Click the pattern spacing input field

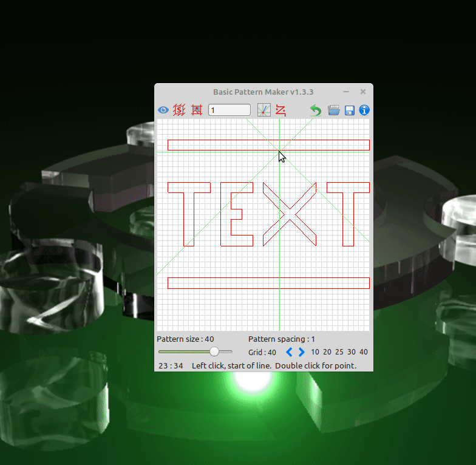(229, 110)
